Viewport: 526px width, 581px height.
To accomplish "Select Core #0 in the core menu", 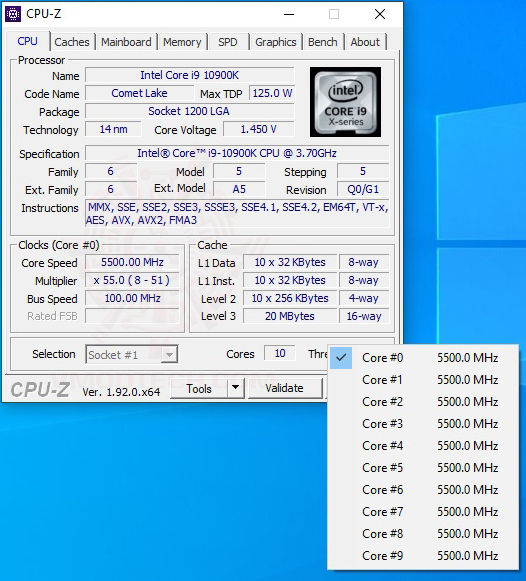I will (423, 358).
